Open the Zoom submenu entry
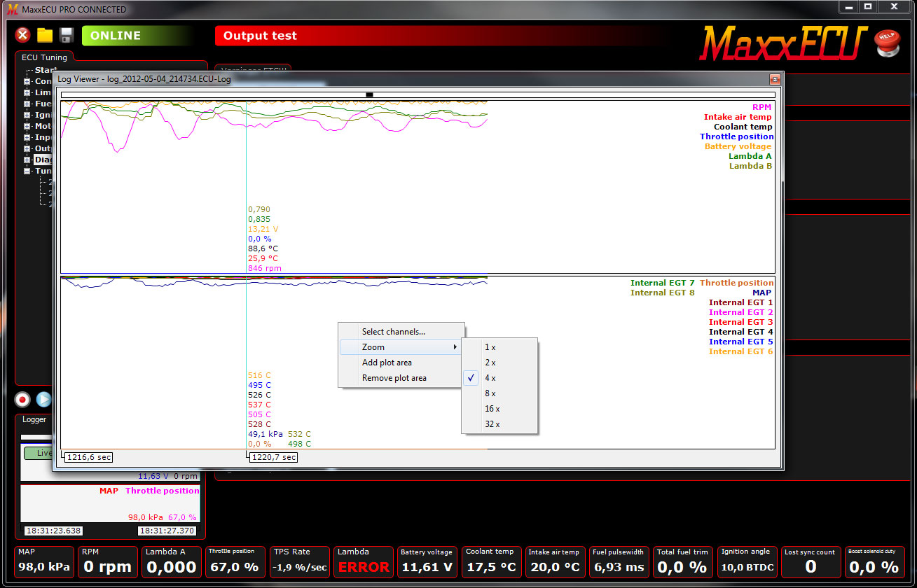917x588 pixels. pyautogui.click(x=401, y=347)
